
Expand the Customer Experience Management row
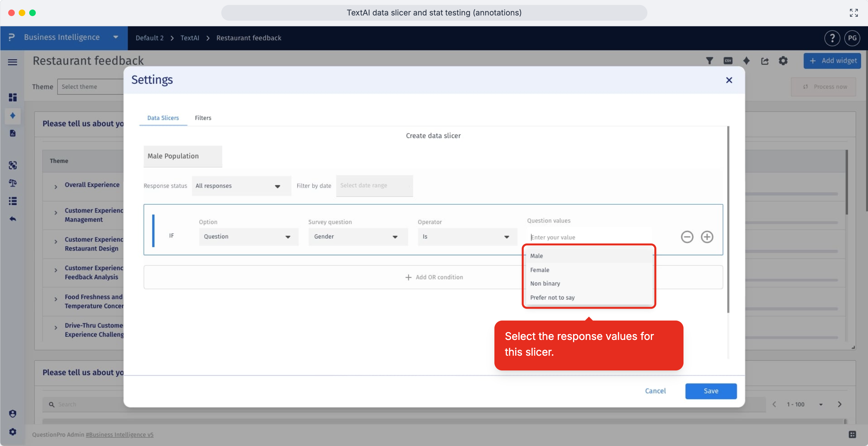point(55,213)
